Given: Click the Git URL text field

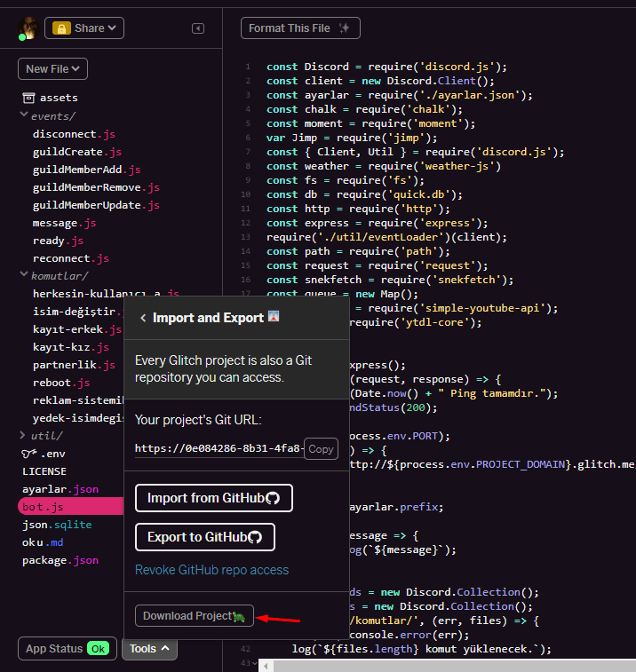Looking at the screenshot, I should [219, 448].
